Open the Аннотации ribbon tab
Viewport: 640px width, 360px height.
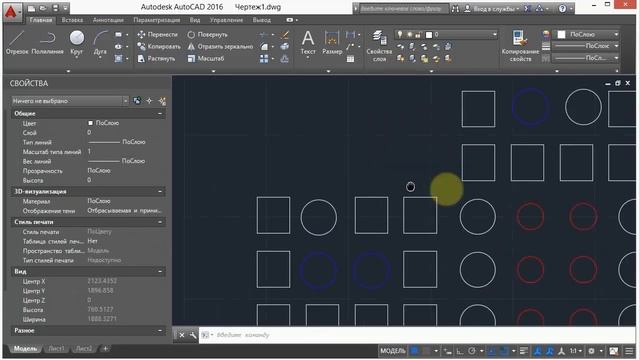point(108,20)
